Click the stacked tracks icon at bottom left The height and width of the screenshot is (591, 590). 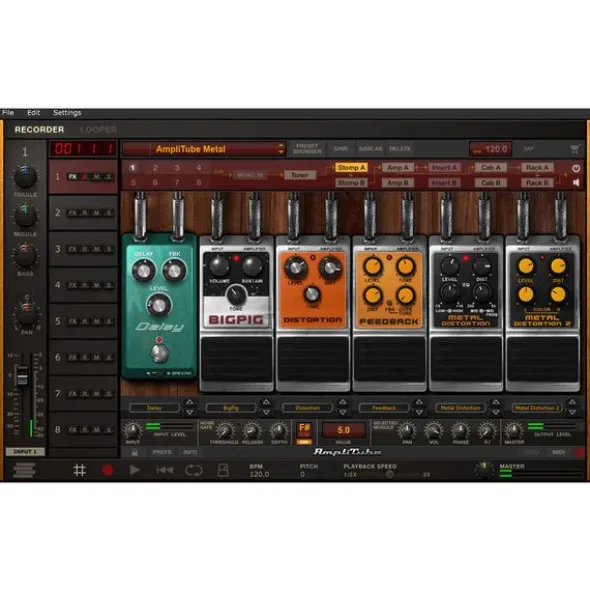tap(25, 470)
